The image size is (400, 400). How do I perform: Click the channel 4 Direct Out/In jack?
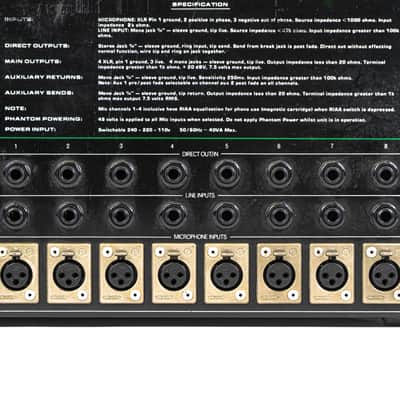173,174
